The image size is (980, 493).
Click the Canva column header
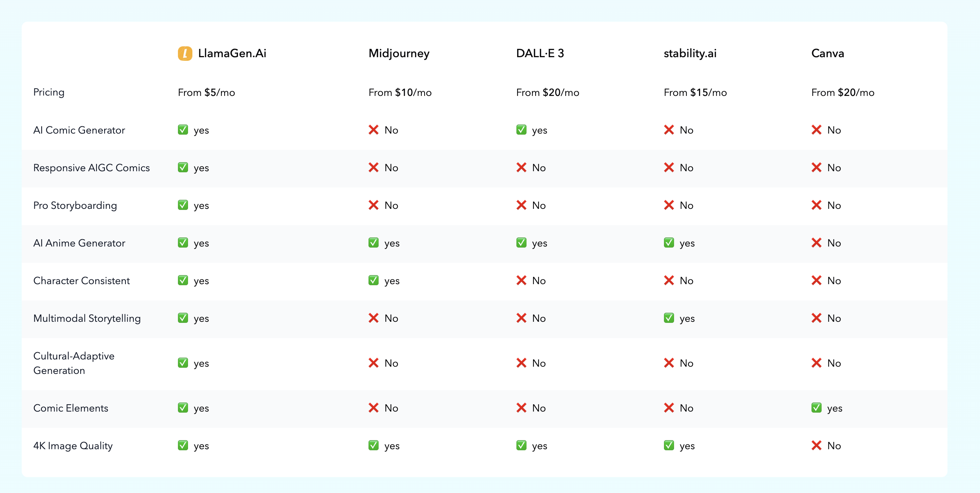point(827,53)
